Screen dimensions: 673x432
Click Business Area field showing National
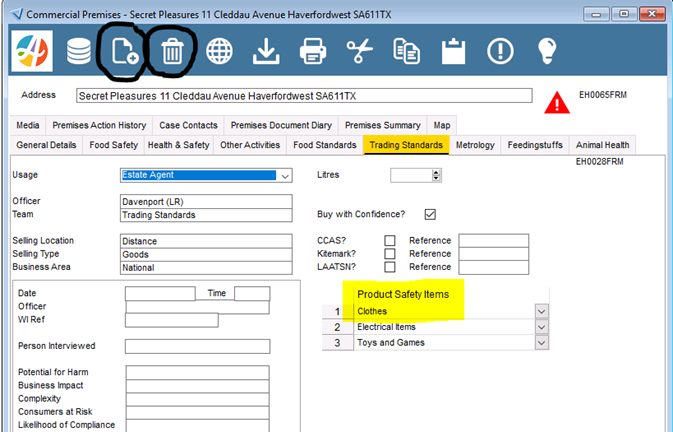click(206, 268)
